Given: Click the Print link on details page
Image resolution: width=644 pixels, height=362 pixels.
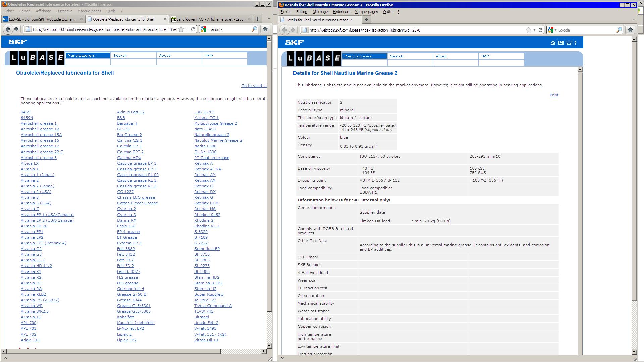Looking at the screenshot, I should 554,95.
